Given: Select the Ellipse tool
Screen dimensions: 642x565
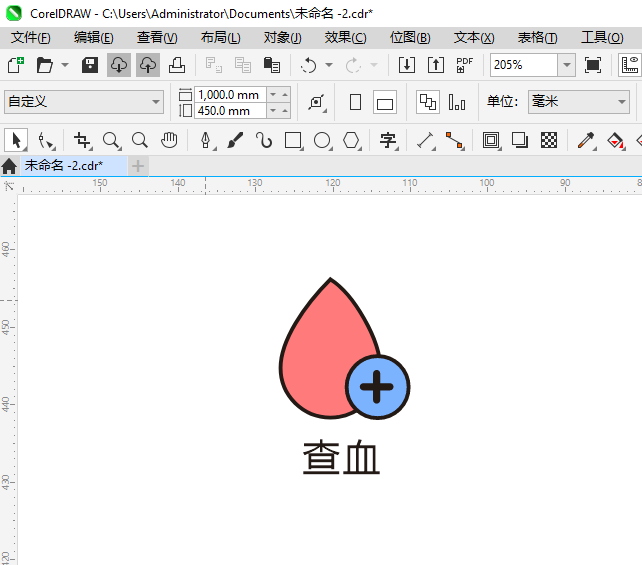Looking at the screenshot, I should pyautogui.click(x=322, y=140).
